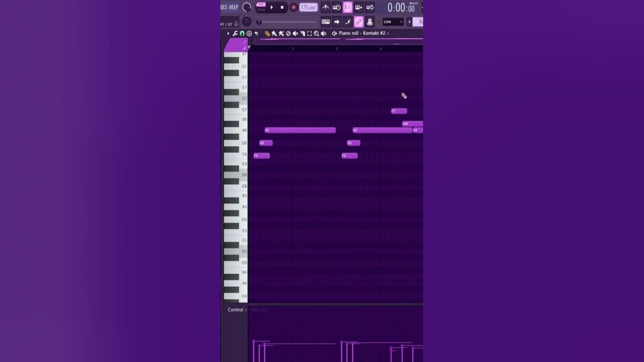Select the pencil draw tool
This screenshot has height=362, width=644.
pyautogui.click(x=267, y=33)
